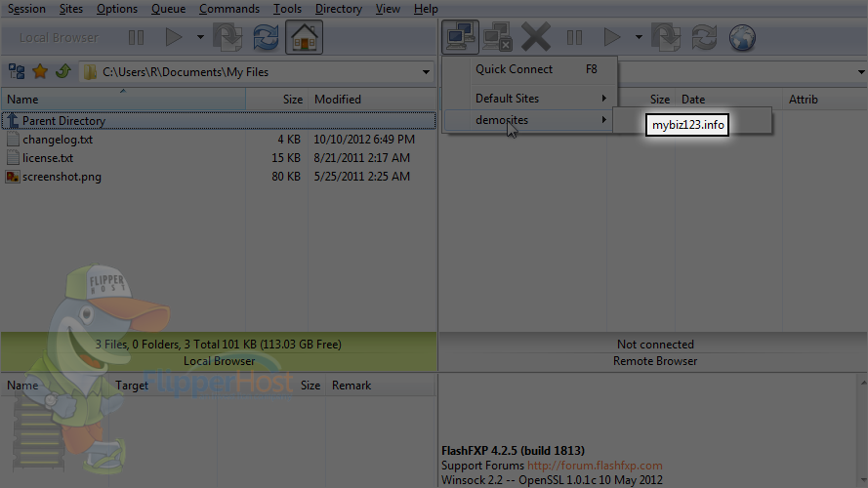Click the local folder tree icon
This screenshot has height=488, width=868.
pos(17,71)
